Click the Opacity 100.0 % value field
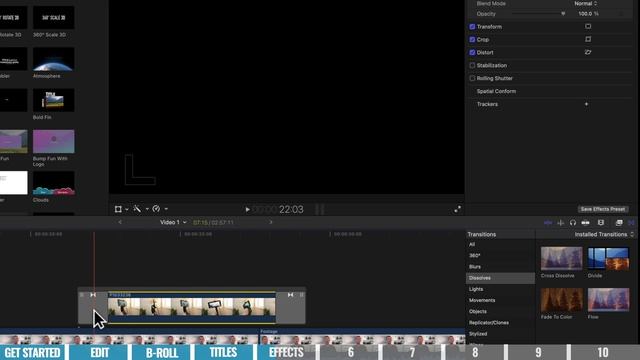 click(588, 14)
